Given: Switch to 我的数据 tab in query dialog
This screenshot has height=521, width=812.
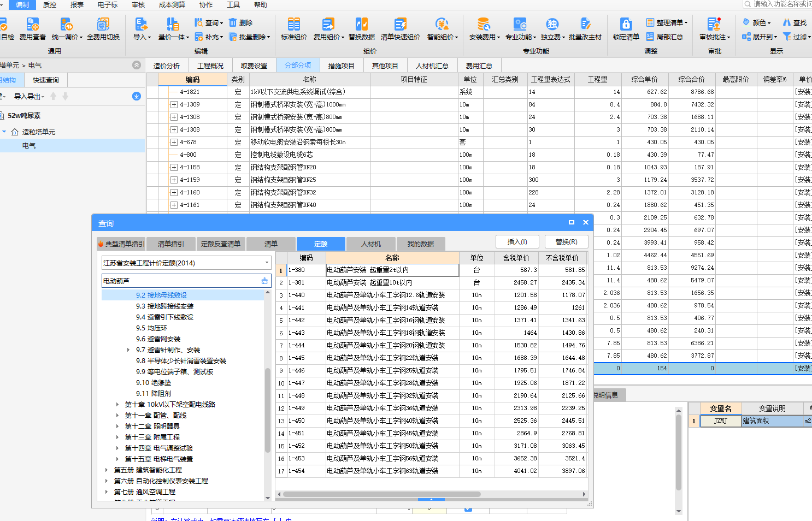Looking at the screenshot, I should 421,244.
